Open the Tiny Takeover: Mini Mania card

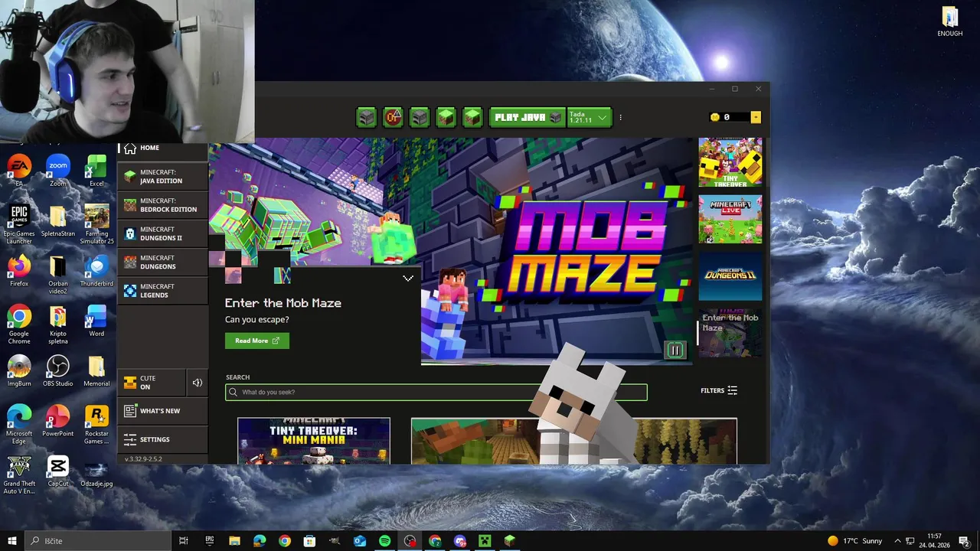pyautogui.click(x=314, y=441)
